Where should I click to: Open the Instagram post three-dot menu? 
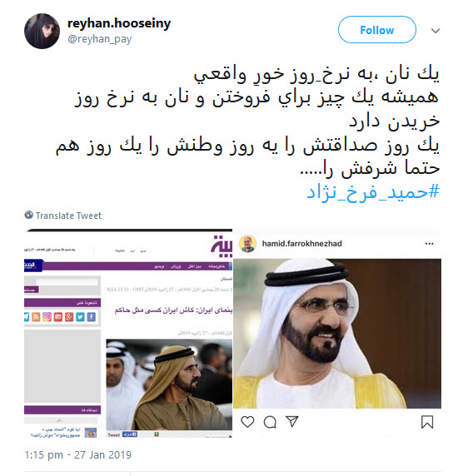[x=429, y=244]
